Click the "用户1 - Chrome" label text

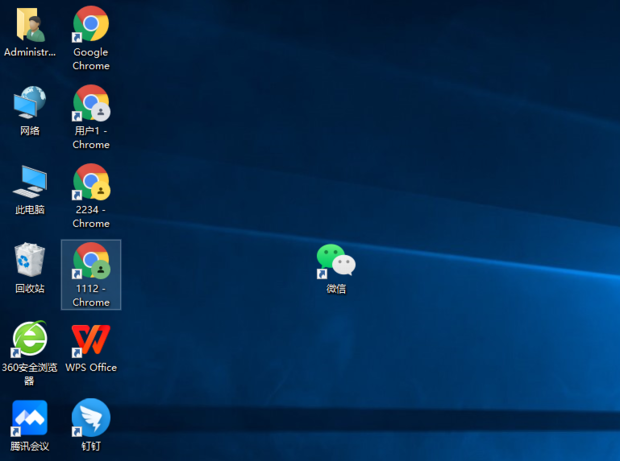coord(91,138)
